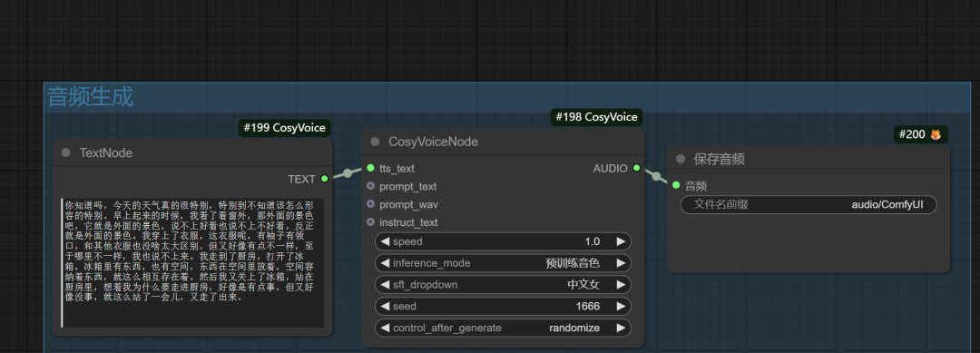Click the #198 CosyVoice badge
980x353 pixels.
(596, 117)
